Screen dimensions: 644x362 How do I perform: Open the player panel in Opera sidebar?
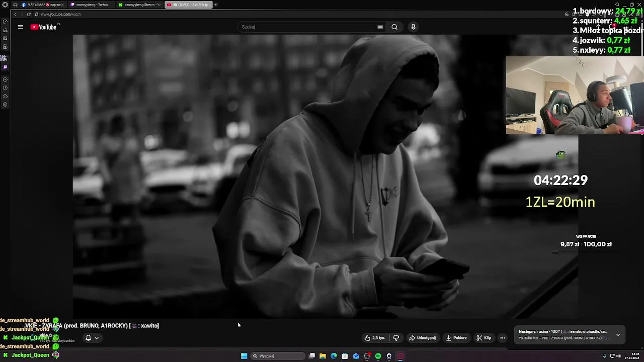[x=5, y=79]
